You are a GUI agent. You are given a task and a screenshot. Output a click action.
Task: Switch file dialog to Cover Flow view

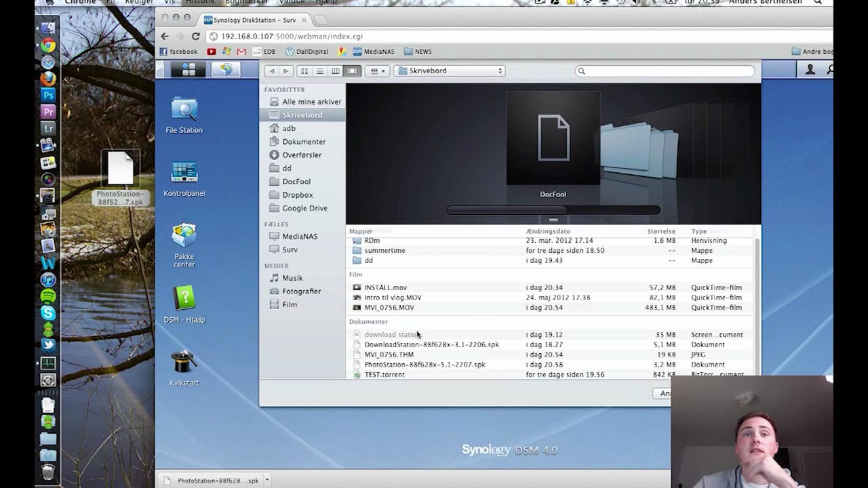[x=351, y=70]
